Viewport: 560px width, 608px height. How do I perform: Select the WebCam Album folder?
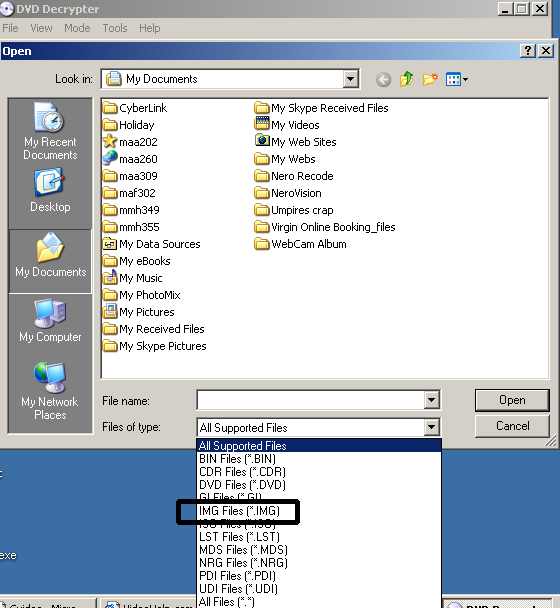coord(301,244)
